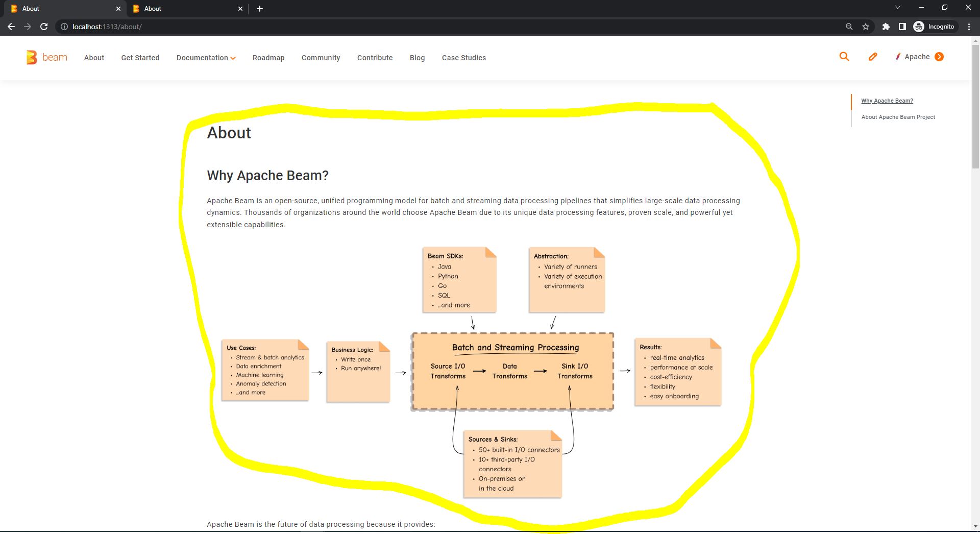Open the Roadmap nav item

[x=268, y=58]
